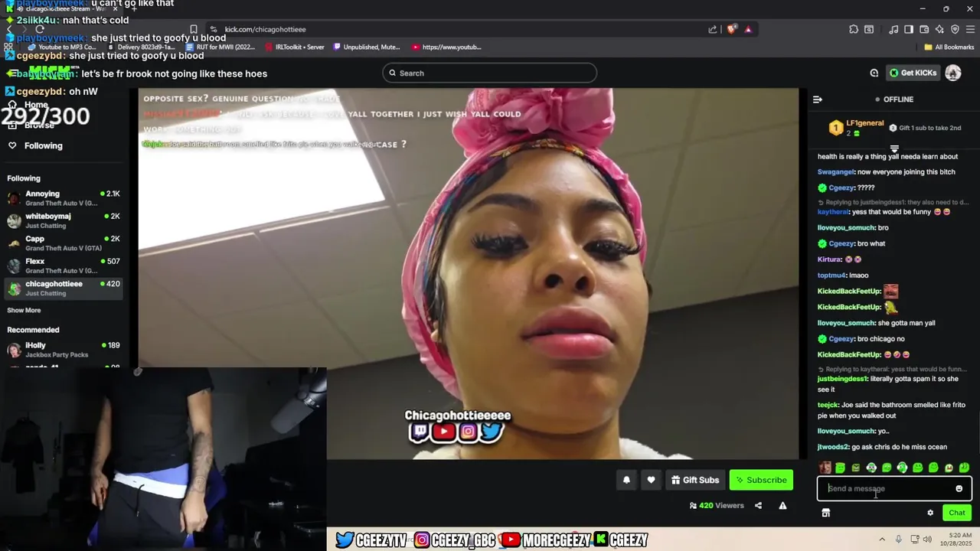Open the Capp channel in the sidebar

[x=64, y=243]
